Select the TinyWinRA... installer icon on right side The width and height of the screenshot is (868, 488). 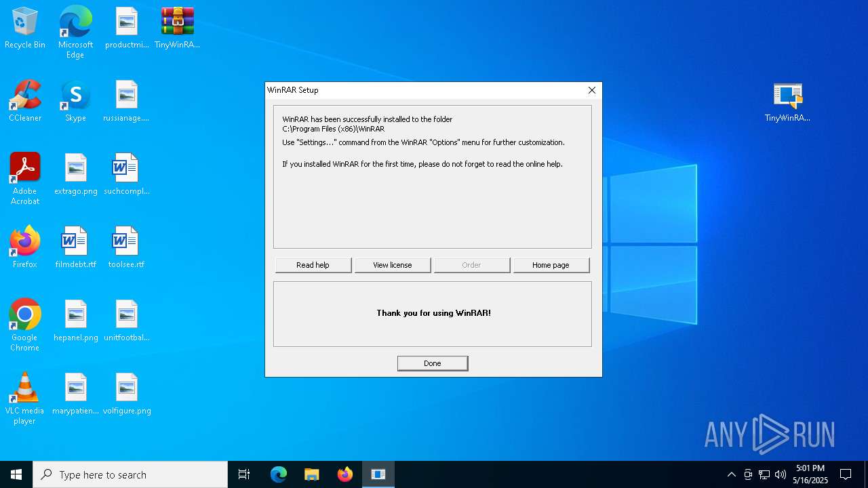(x=787, y=102)
